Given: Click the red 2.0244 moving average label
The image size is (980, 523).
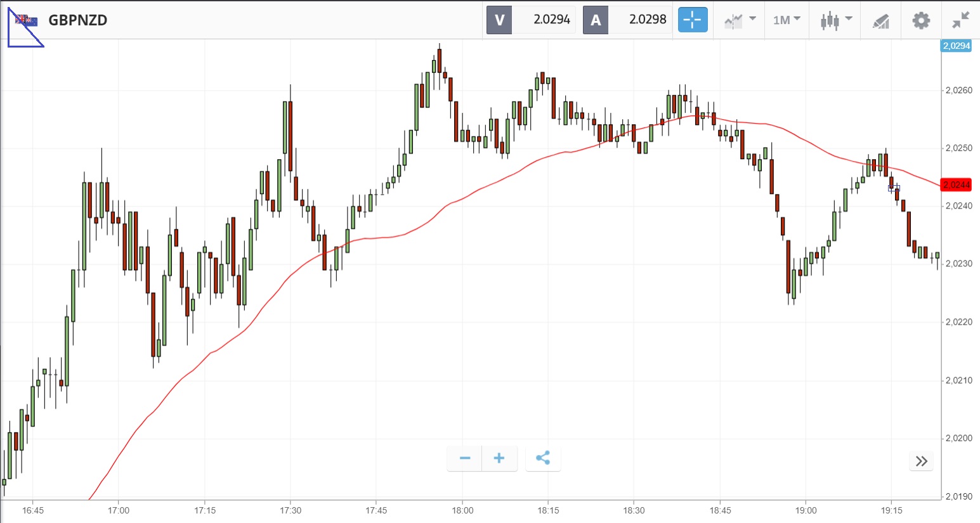Looking at the screenshot, I should (956, 184).
